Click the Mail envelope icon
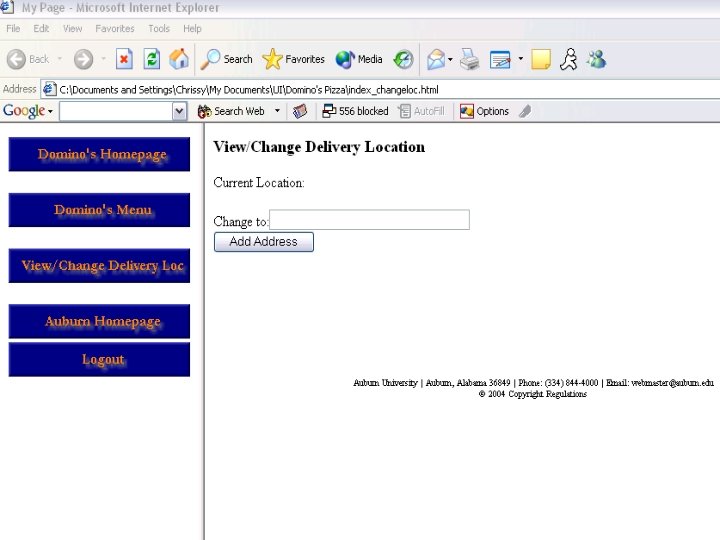The height and width of the screenshot is (540, 720). tap(436, 59)
